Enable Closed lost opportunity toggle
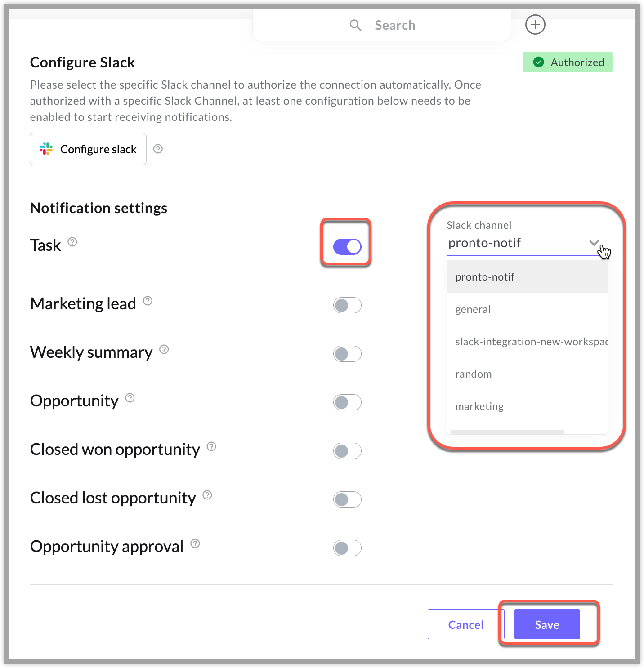 tap(347, 499)
